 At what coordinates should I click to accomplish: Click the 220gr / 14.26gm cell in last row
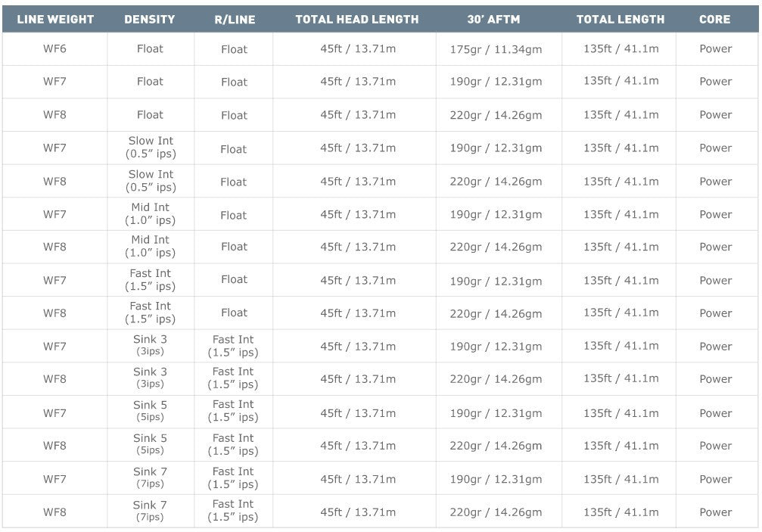(496, 512)
